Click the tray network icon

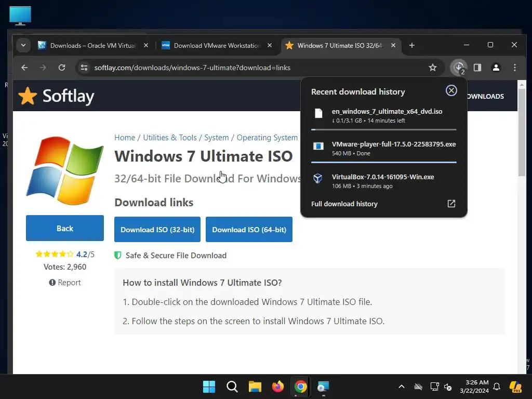click(x=434, y=387)
